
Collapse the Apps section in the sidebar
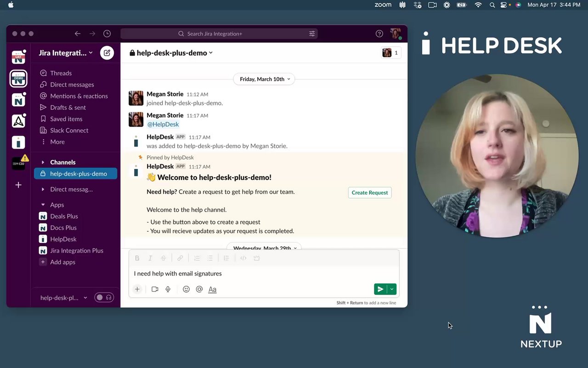(x=43, y=205)
